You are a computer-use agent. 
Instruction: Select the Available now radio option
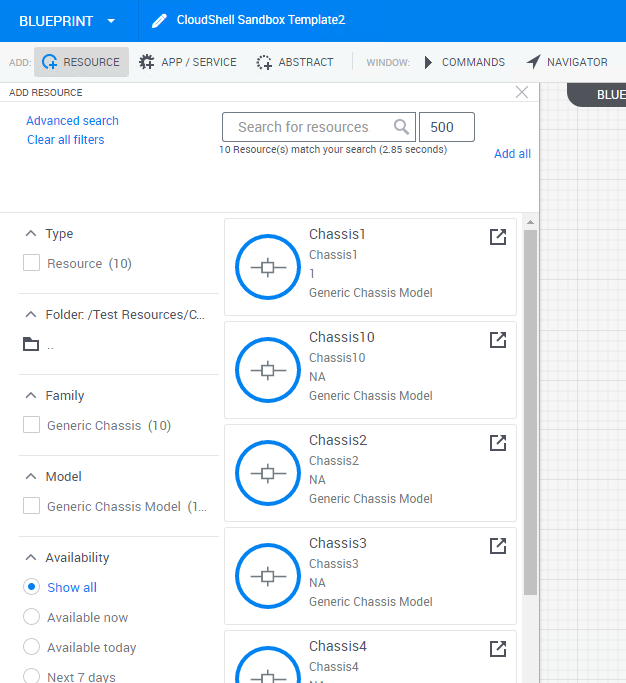tap(31, 617)
